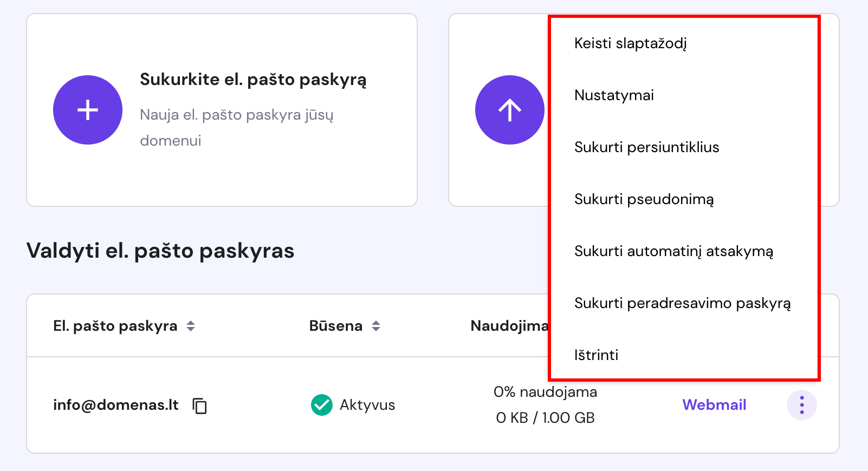The width and height of the screenshot is (868, 471).
Task: Copy the info@domenas.lt address icon
Action: [200, 405]
